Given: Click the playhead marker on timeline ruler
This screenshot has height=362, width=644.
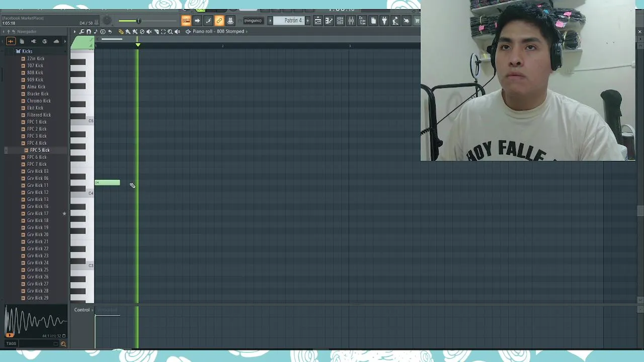Looking at the screenshot, I should pos(138,45).
